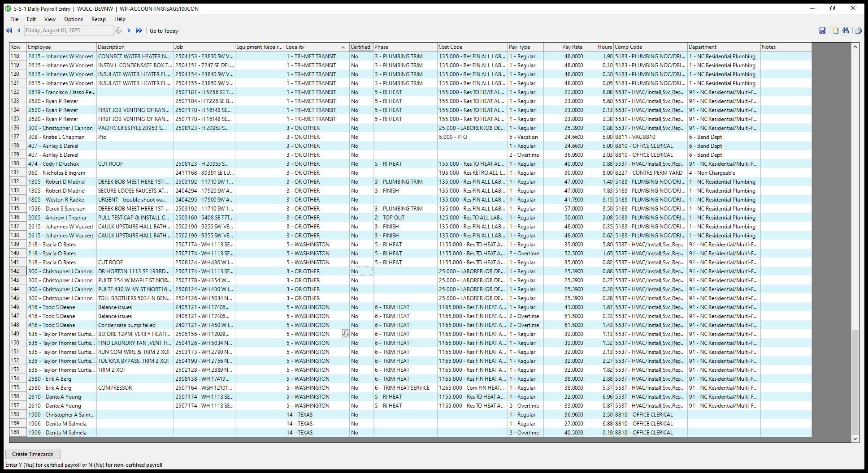Open the Recap menu
Viewport: 868px width, 473px height.
(98, 19)
